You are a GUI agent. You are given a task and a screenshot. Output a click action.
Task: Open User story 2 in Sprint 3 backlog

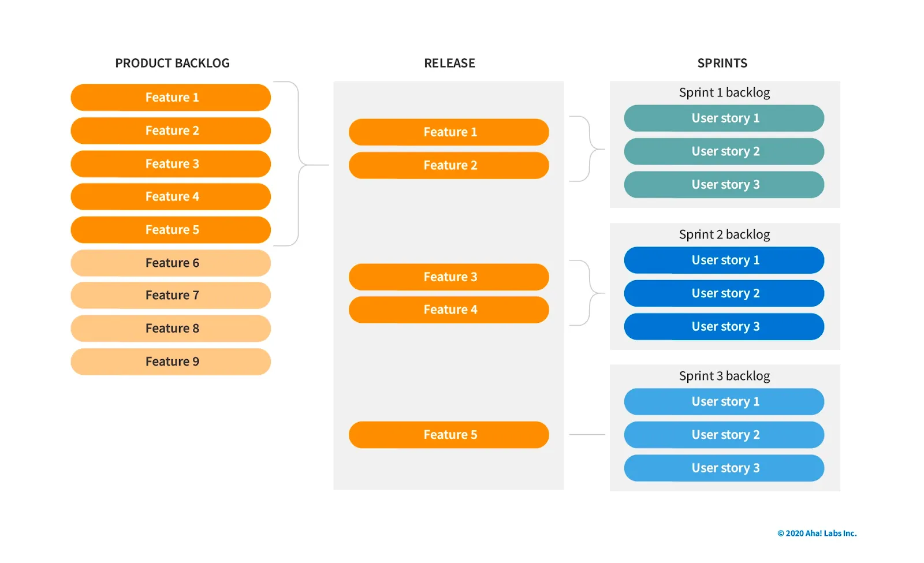click(724, 435)
